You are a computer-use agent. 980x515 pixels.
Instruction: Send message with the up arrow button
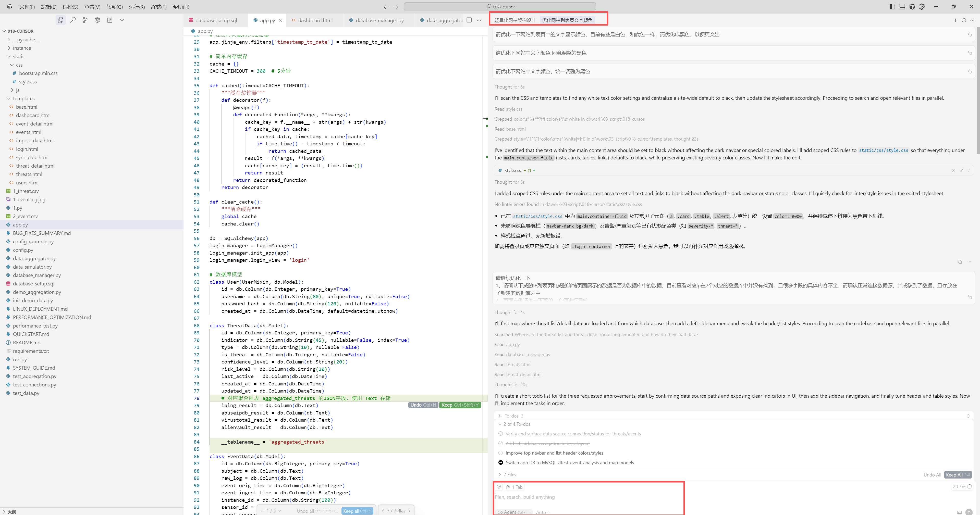point(969,512)
